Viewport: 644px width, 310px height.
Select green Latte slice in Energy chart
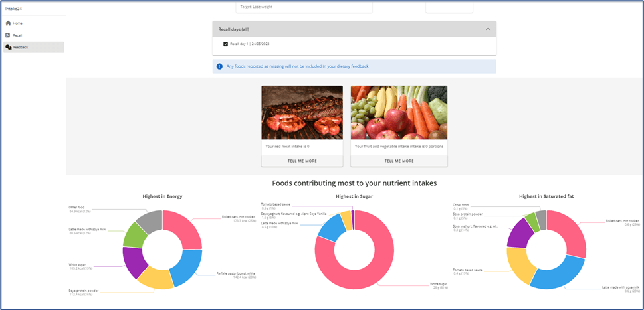point(135,236)
